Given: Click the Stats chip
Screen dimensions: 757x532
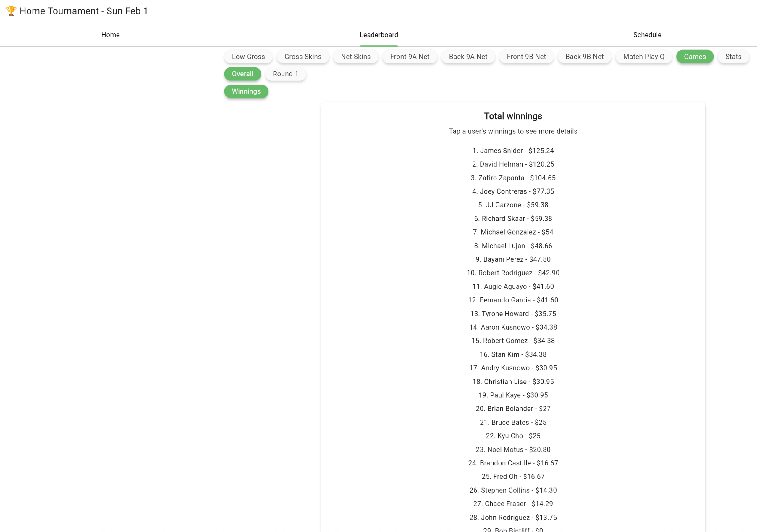Looking at the screenshot, I should (733, 57).
